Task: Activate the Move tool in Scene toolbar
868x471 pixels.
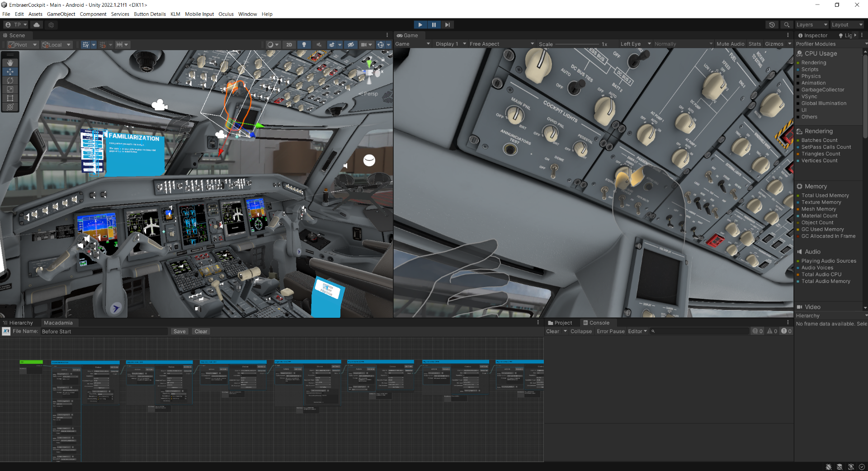Action: pyautogui.click(x=10, y=72)
